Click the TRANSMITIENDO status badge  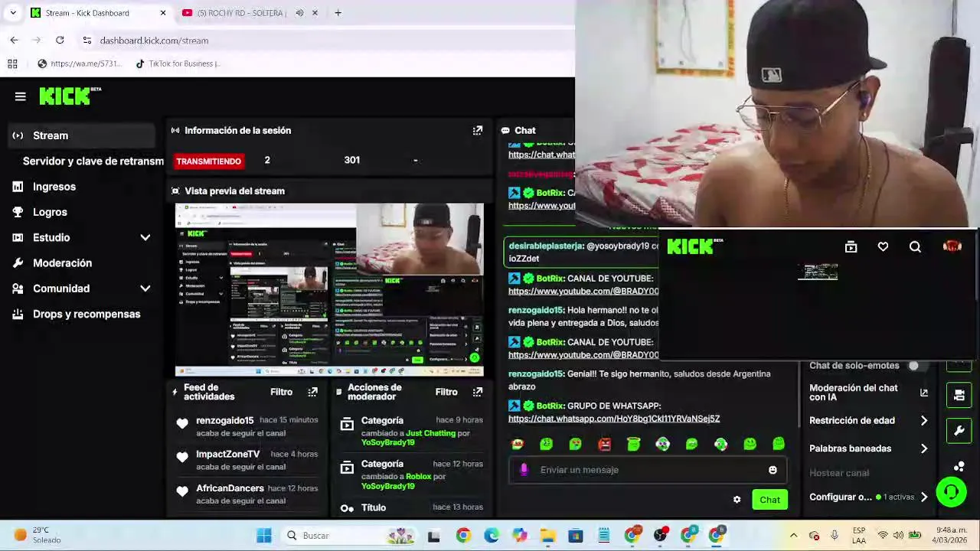(x=208, y=161)
